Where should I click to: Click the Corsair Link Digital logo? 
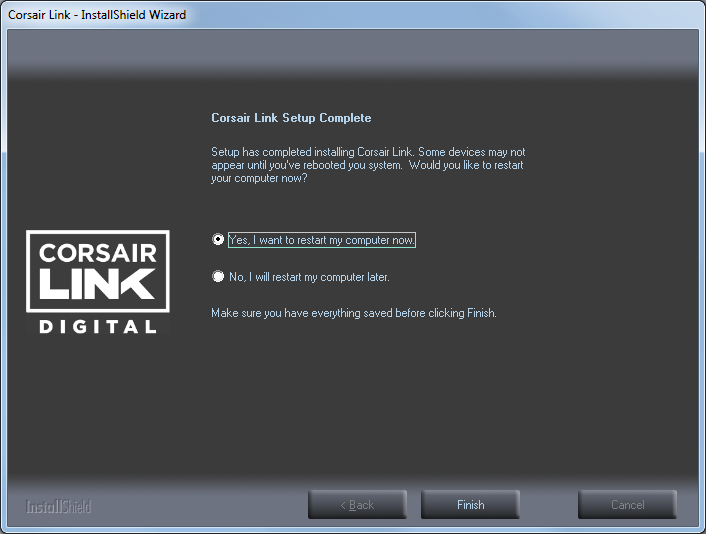coord(98,282)
